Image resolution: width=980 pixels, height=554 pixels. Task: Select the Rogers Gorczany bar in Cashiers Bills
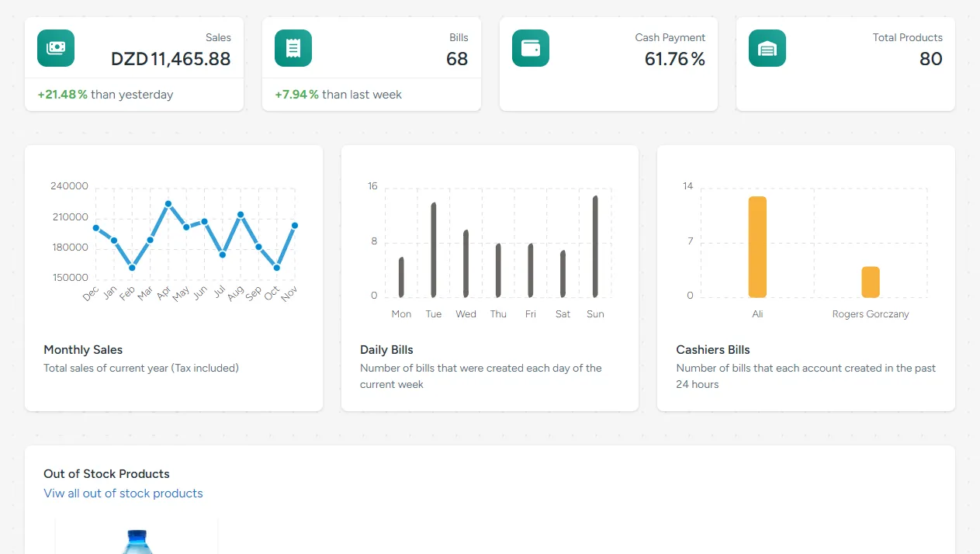(x=871, y=282)
